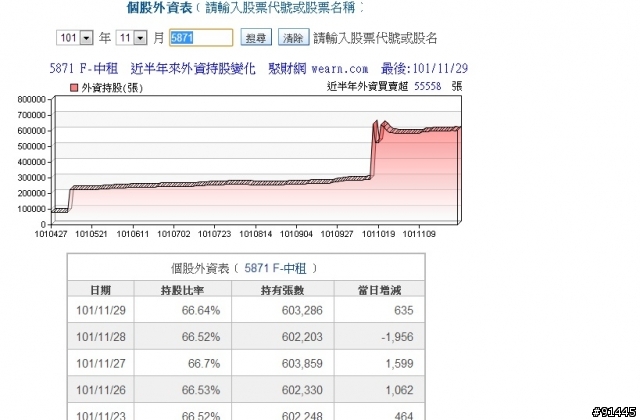Viewport: 640px width, 420px height.
Task: Click the 最後:101/11/29 date label
Action: [x=424, y=68]
